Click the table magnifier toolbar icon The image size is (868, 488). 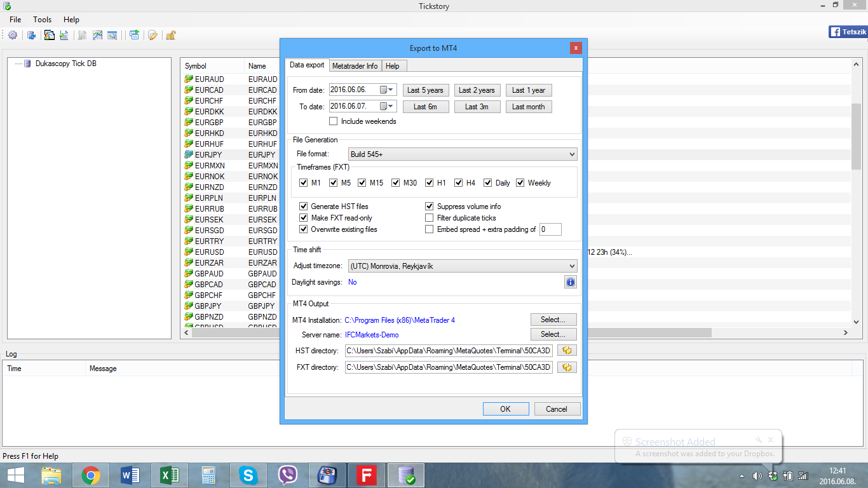point(112,35)
